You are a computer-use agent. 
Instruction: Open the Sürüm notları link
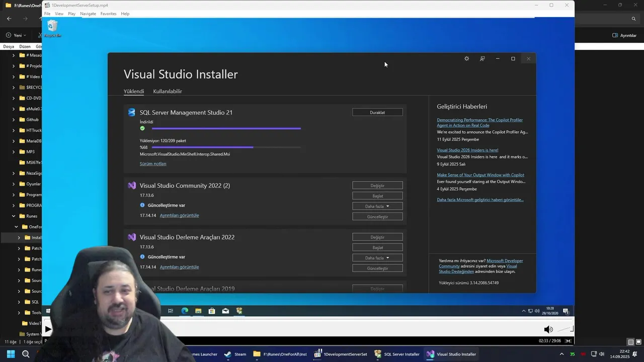(x=153, y=164)
